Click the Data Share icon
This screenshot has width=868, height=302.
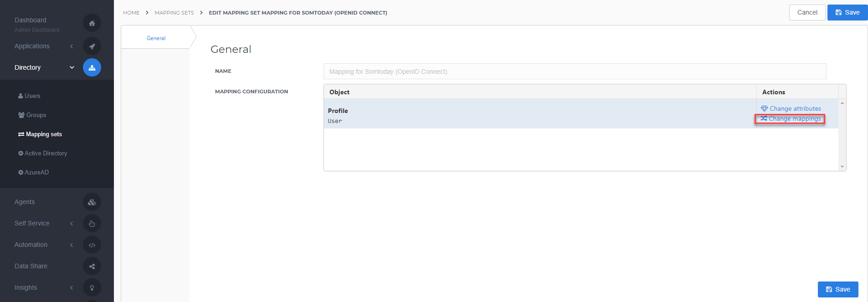tap(92, 266)
